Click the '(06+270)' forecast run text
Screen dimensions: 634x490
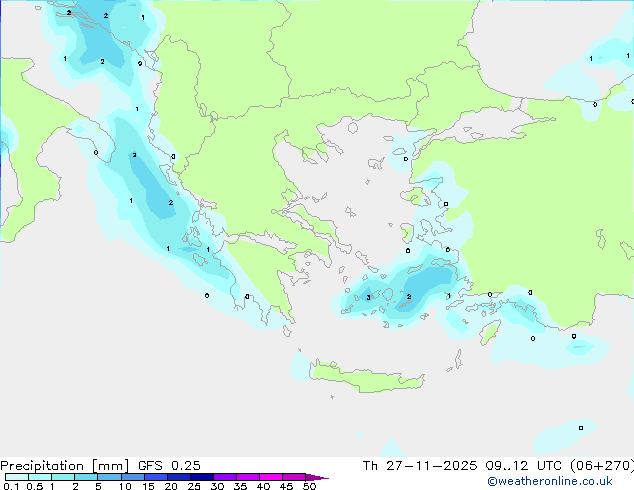[602, 466]
